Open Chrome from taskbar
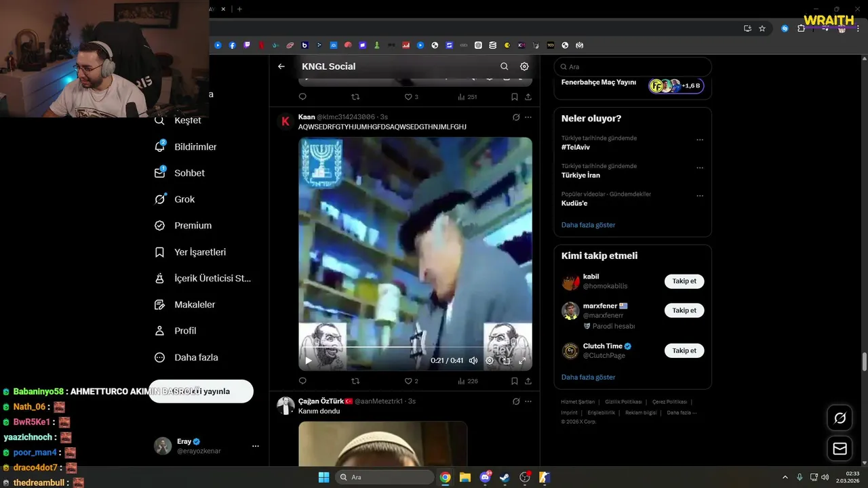 445,477
